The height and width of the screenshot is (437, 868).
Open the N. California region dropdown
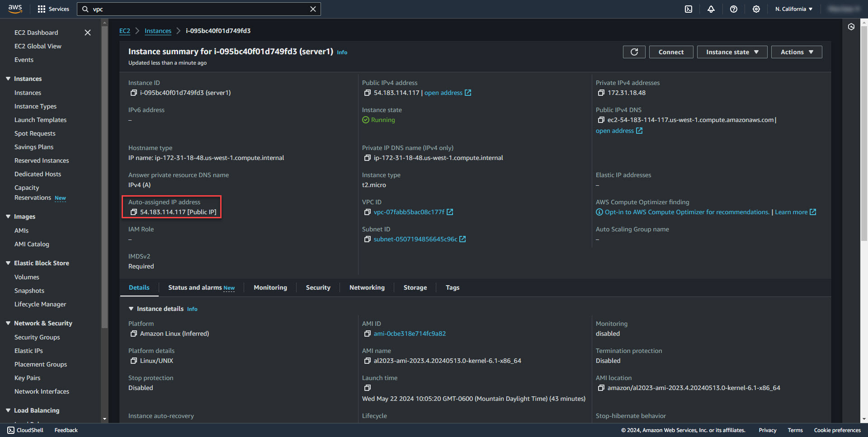[794, 9]
